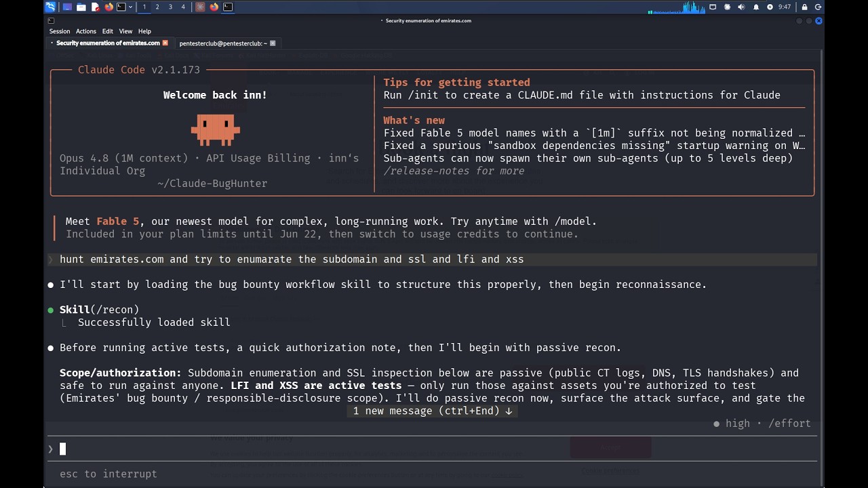Expand the terminal launcher dropdown arrow
Image resolution: width=868 pixels, height=488 pixels.
point(130,7)
